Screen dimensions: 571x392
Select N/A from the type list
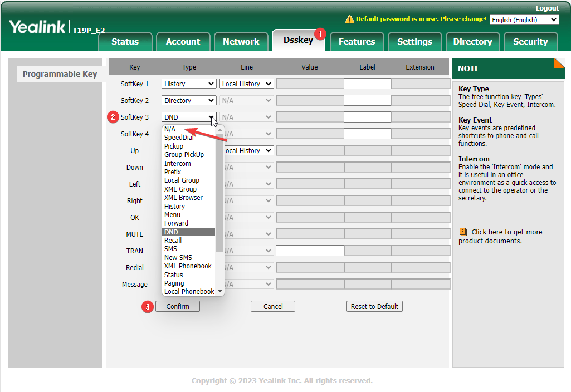[170, 129]
